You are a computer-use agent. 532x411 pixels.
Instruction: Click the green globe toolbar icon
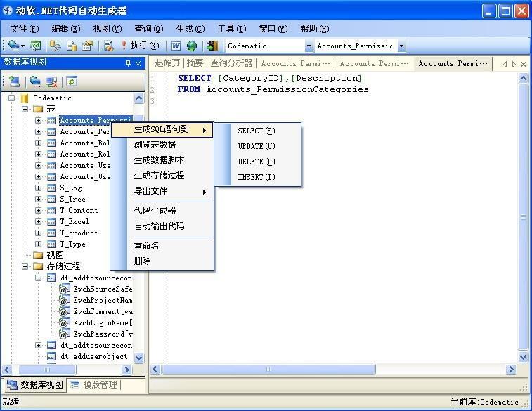191,46
